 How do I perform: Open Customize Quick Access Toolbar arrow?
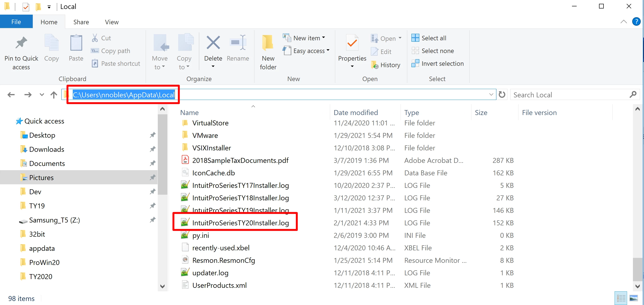pos(49,7)
